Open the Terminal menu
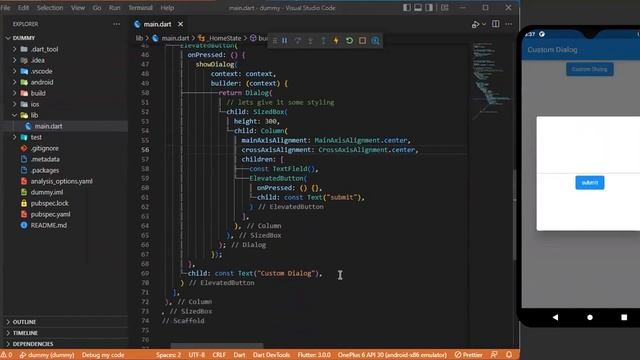 click(140, 8)
